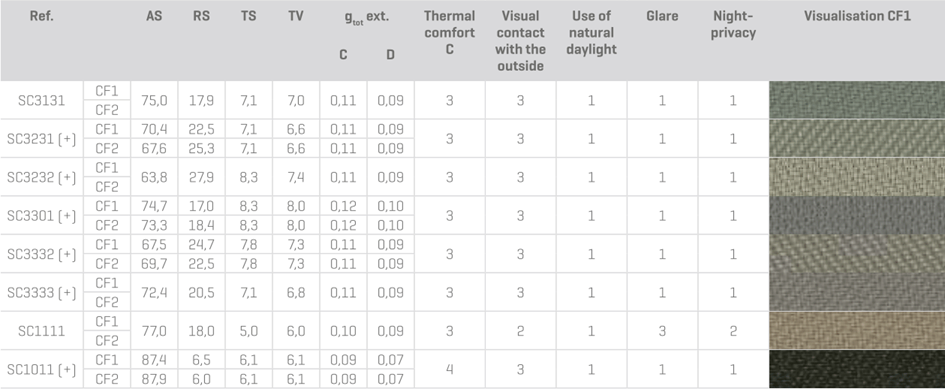Click the Visualisation CF1 column header
Image resolution: width=945 pixels, height=389 pixels.
[x=857, y=16]
